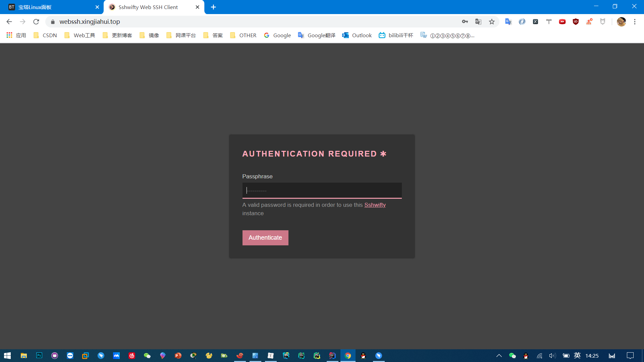Show hidden system tray icons
Viewport: 644px width, 362px height.
[x=499, y=356]
